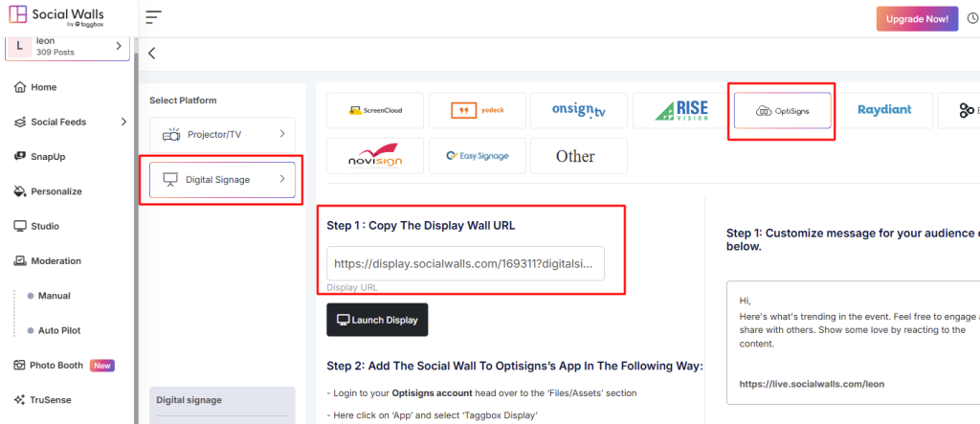980x424 pixels.
Task: Open the Photo Booth menu label
Action: point(56,366)
